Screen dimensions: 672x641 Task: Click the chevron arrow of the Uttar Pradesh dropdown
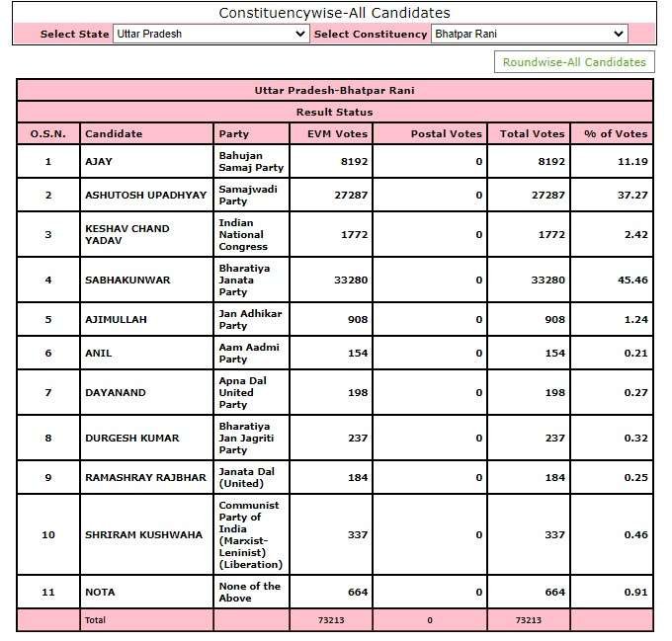click(x=300, y=34)
